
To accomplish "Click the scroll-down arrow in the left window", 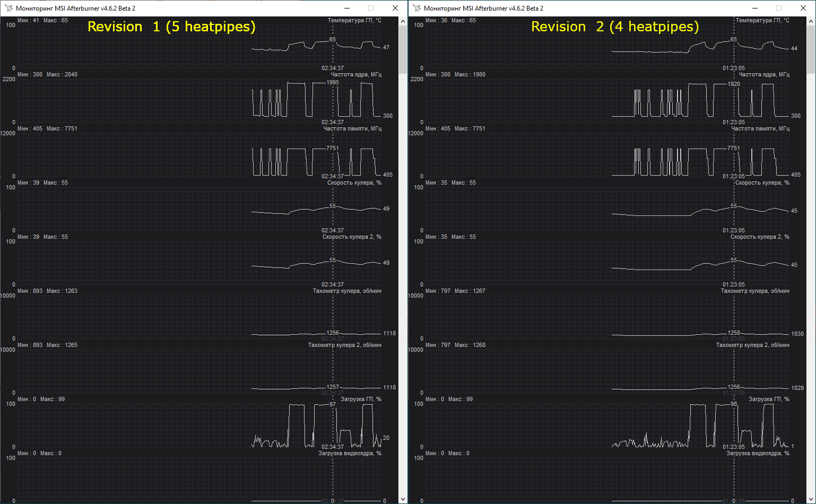I will point(403,499).
